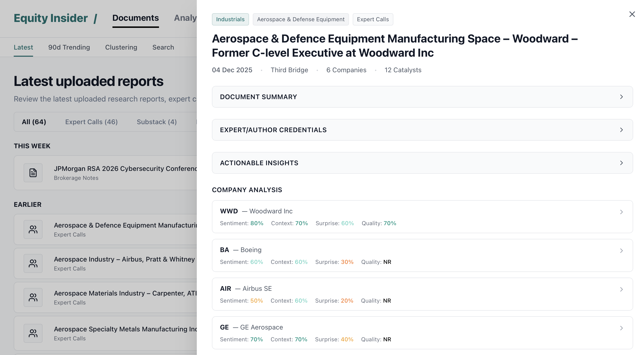Click the Aerospace & Defence Equipment expert call icon
The image size is (644, 355).
click(x=33, y=229)
